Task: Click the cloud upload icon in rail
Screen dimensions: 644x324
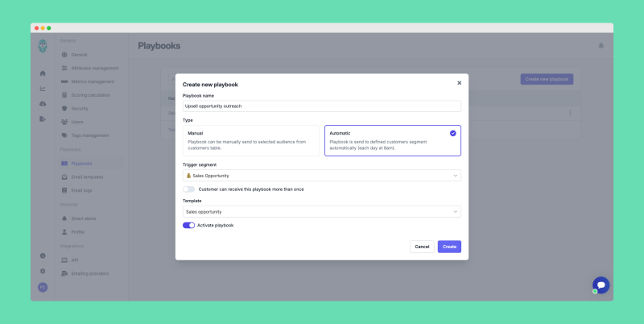Action: click(43, 104)
